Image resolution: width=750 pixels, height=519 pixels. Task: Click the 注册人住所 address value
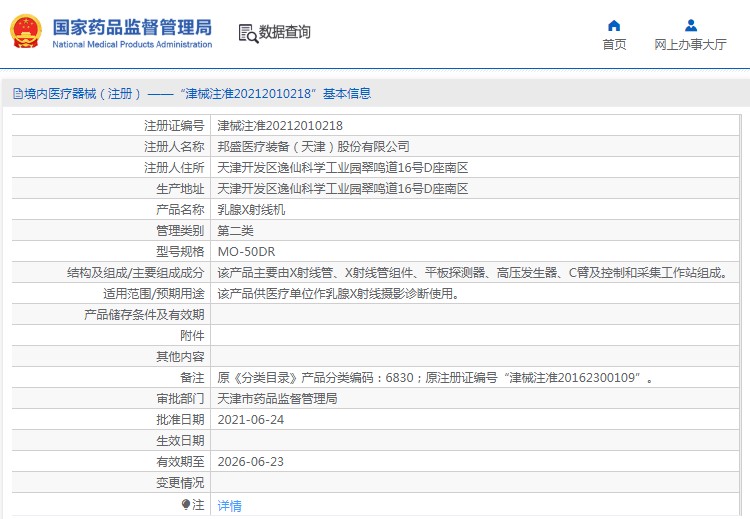[342, 168]
